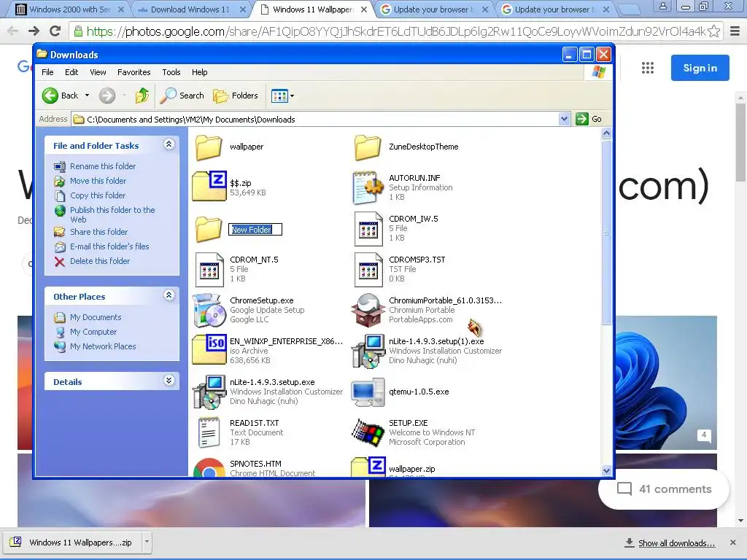The image size is (747, 560).
Task: Close the downloads bar
Action: [x=732, y=542]
